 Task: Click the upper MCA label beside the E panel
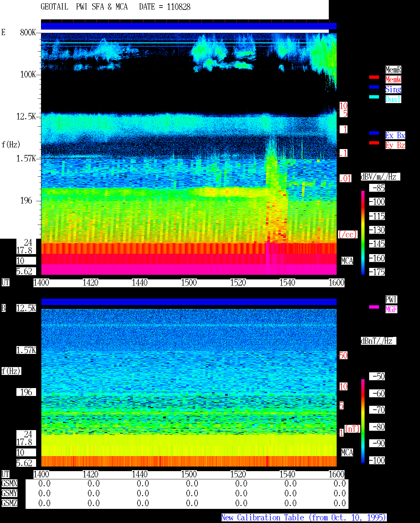347,261
